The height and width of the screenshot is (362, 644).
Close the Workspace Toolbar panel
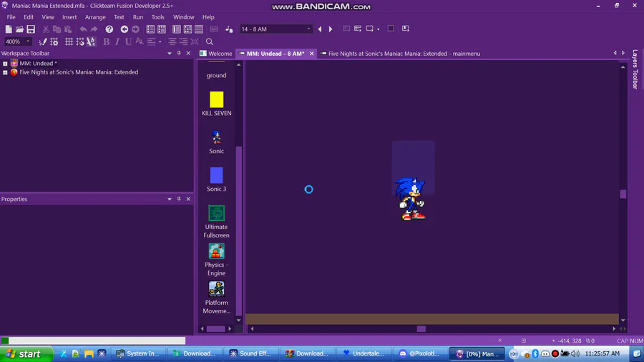188,54
